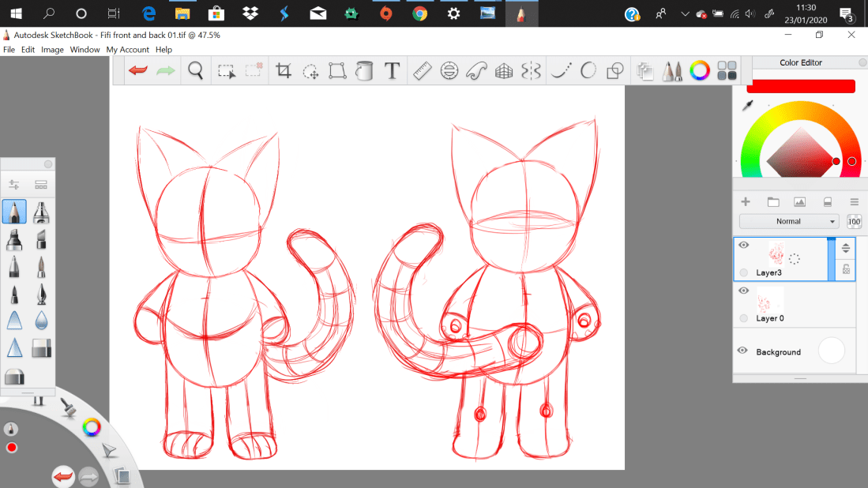The height and width of the screenshot is (488, 868).
Task: Open the Image menu
Action: click(x=52, y=50)
